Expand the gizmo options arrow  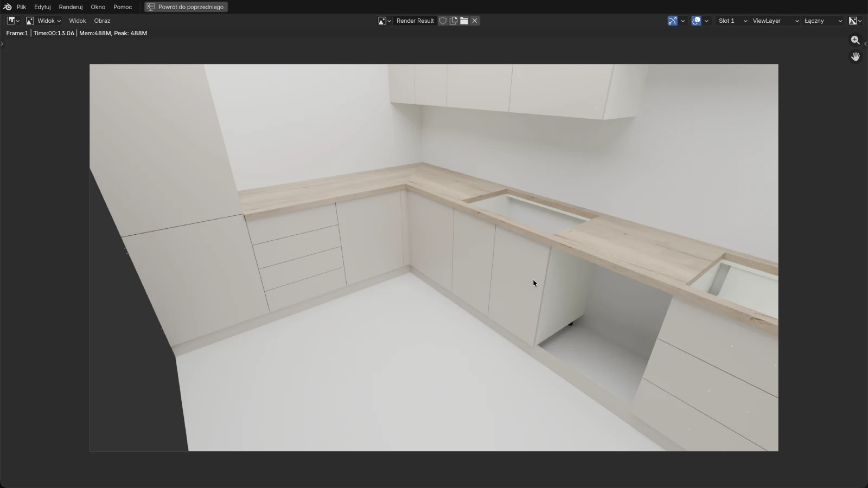(682, 21)
